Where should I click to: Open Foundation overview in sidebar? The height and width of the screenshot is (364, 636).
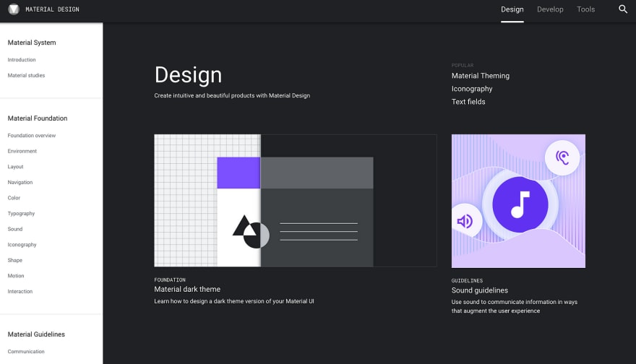tap(32, 135)
